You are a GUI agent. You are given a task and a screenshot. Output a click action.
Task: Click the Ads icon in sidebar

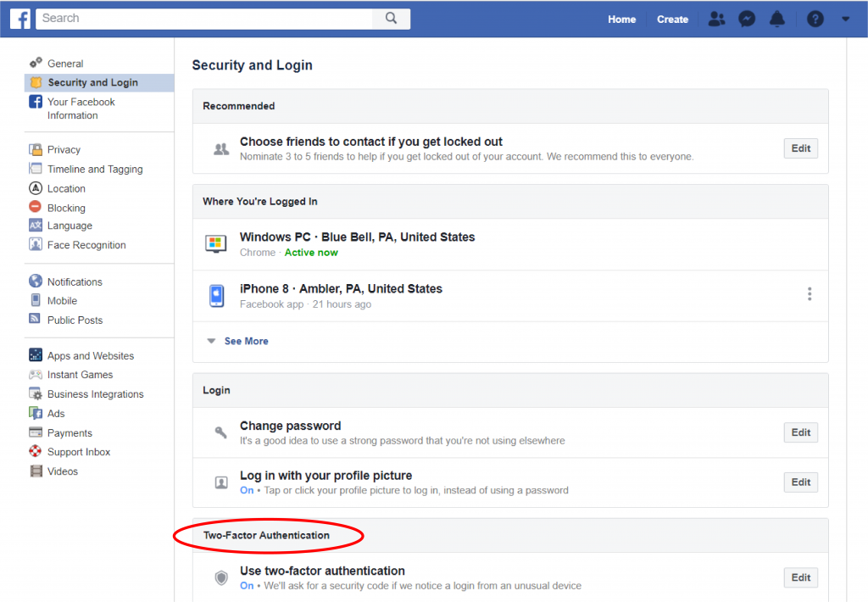click(36, 413)
